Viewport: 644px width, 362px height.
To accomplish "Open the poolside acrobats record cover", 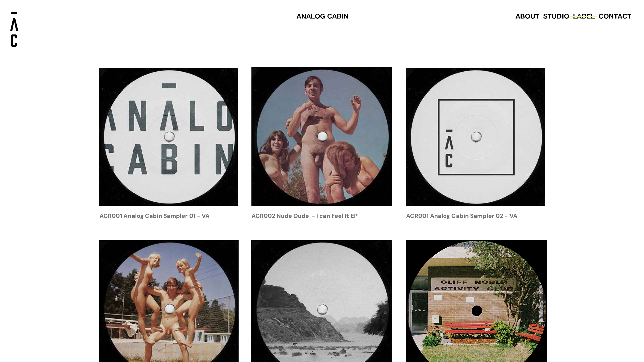I will click(169, 301).
